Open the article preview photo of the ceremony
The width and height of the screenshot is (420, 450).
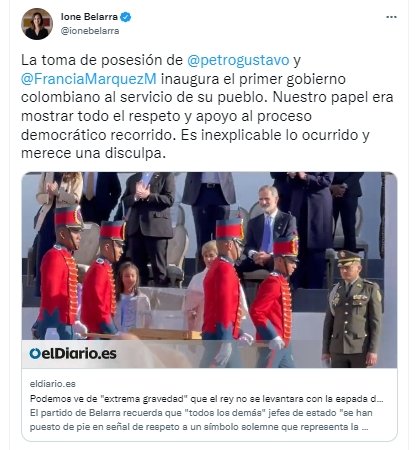209,270
